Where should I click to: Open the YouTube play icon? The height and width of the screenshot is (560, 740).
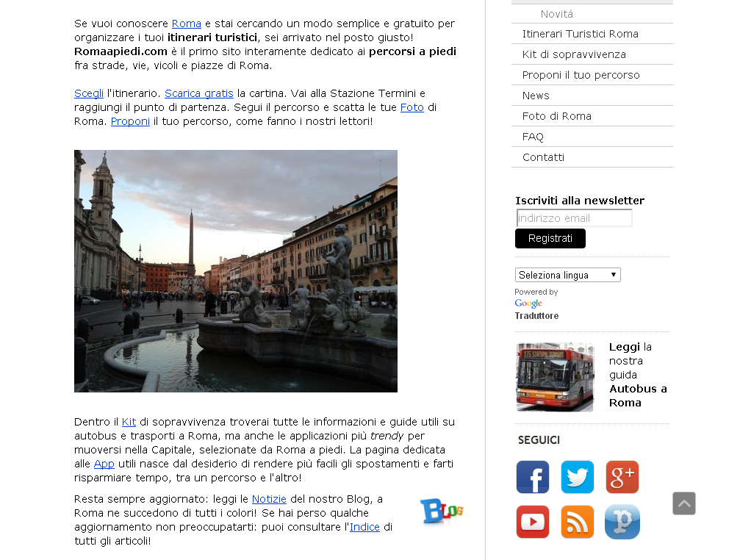click(532, 522)
